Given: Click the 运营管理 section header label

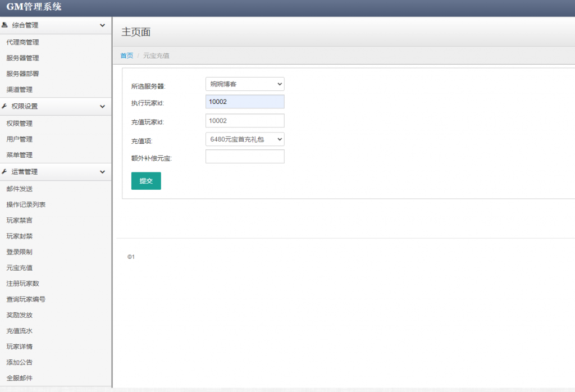Looking at the screenshot, I should [x=25, y=172].
